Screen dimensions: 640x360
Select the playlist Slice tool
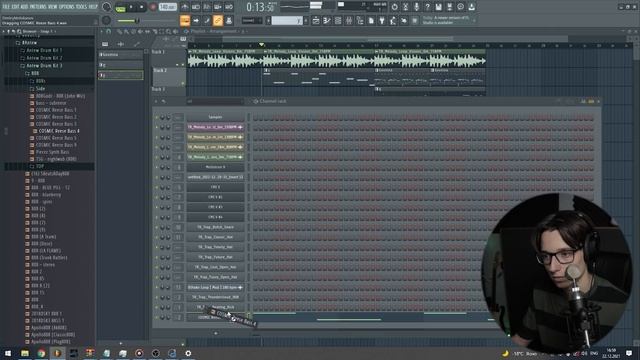pos(155,31)
